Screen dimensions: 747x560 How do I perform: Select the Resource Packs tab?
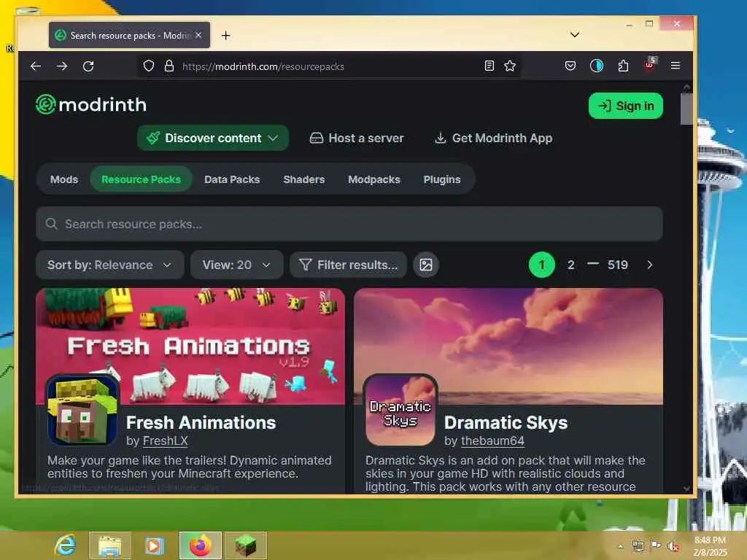pyautogui.click(x=141, y=179)
